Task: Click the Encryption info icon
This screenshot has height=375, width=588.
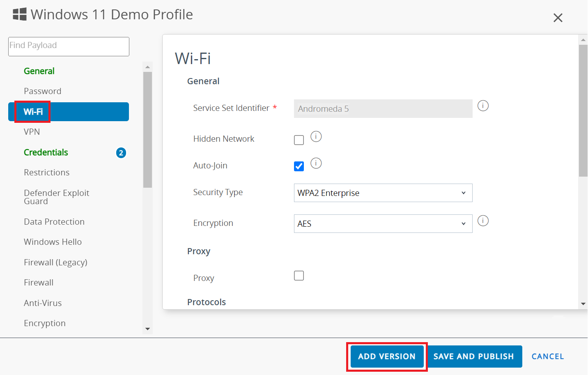Action: tap(483, 221)
